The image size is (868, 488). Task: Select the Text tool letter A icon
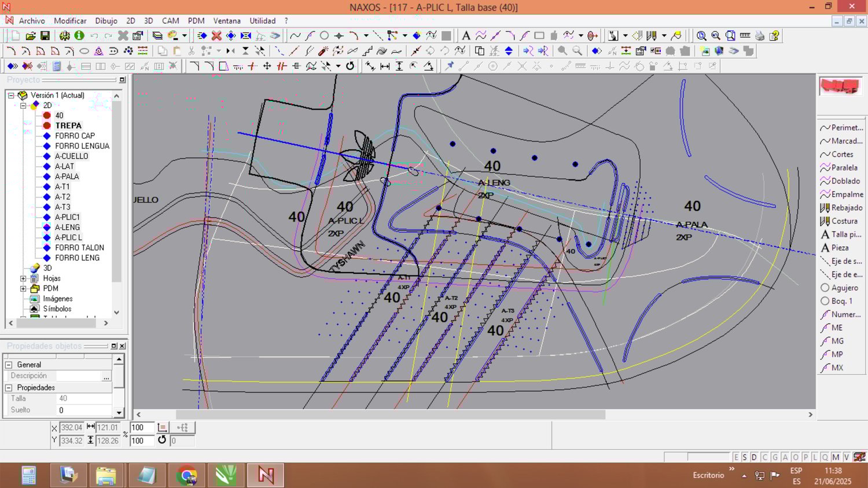pos(466,36)
